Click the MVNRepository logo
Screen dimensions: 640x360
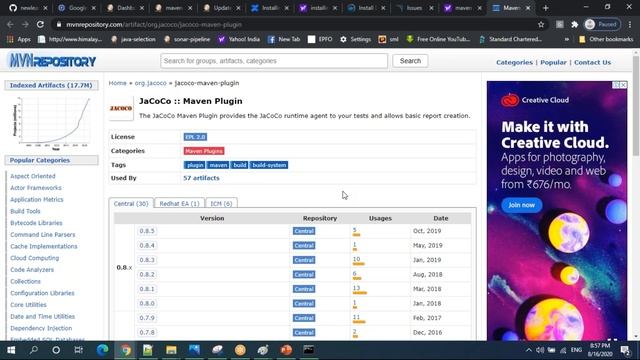coord(52,61)
